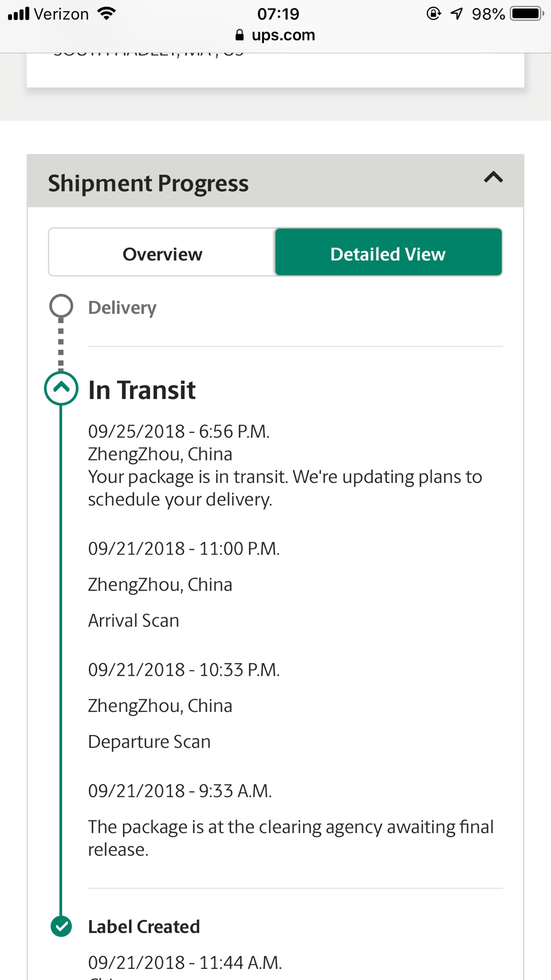Click the In Transit heading
The image size is (551, 980).
click(142, 390)
